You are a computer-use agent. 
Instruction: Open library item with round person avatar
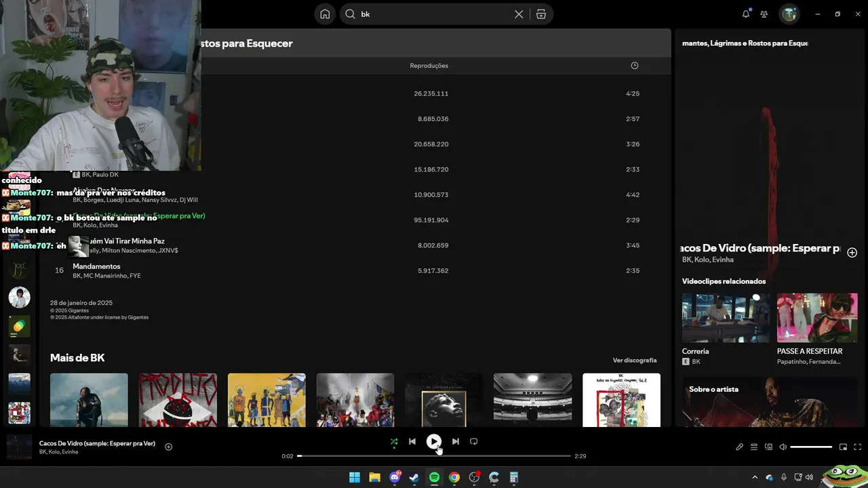[x=19, y=297]
